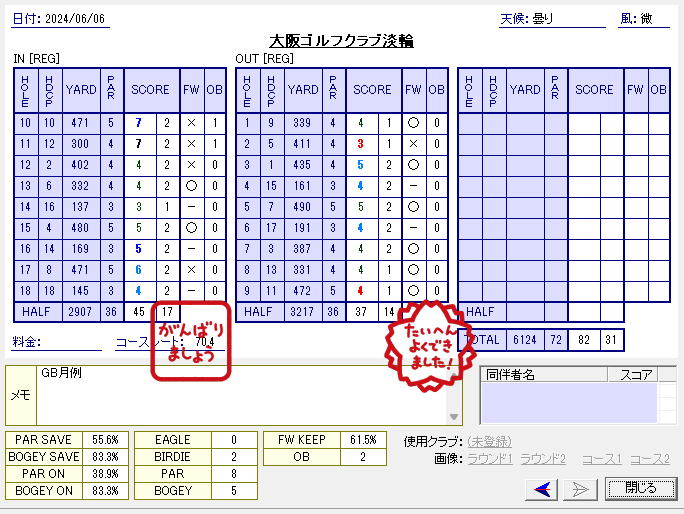684x514 pixels.
Task: Select hole 2 red score 3
Action: [x=361, y=144]
